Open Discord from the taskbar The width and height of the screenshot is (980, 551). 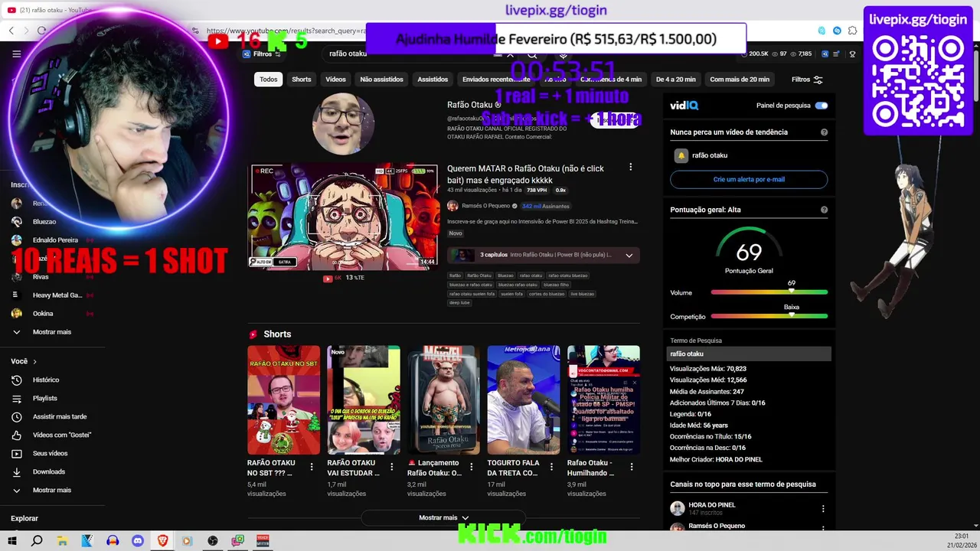click(x=138, y=540)
